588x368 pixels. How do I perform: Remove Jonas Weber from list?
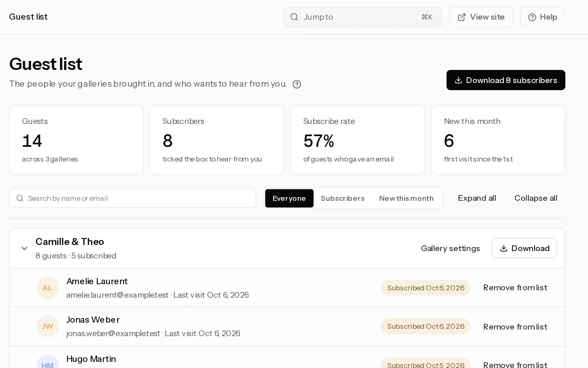coord(515,327)
